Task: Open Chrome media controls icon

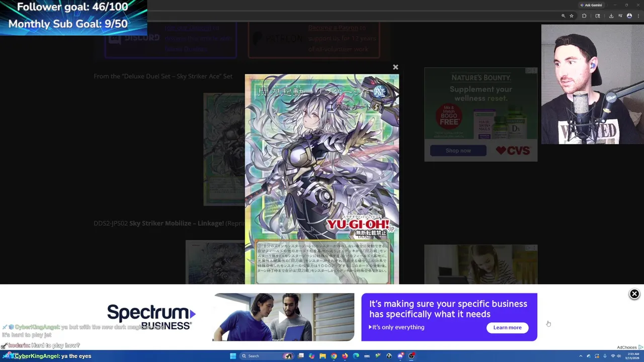Action: 620,16
